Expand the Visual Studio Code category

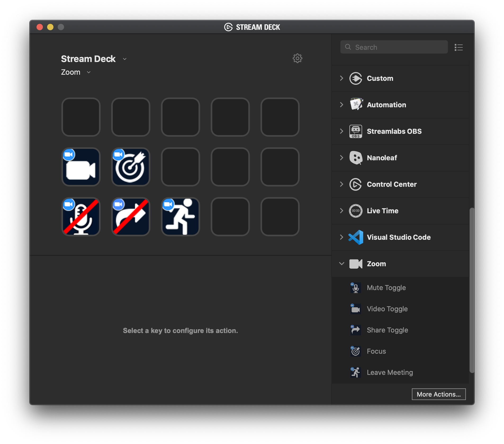341,237
